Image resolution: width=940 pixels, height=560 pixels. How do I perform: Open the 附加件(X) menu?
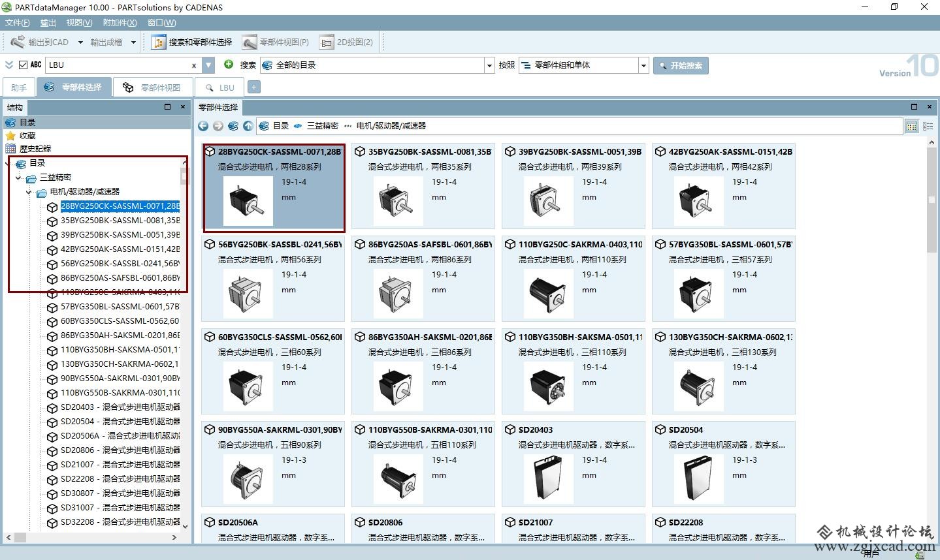tap(120, 23)
